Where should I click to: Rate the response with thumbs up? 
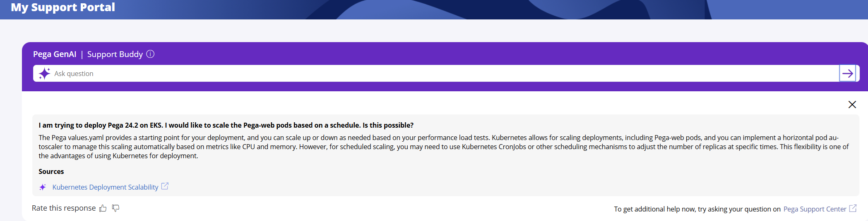103,208
